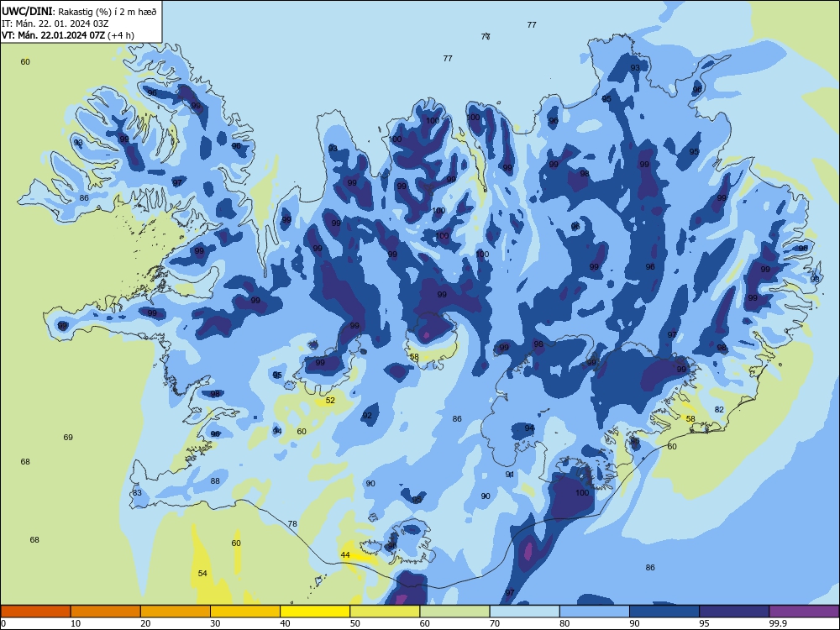Click the pale yellow 50–60 legend swatch
This screenshot has width=840, height=630.
pyautogui.click(x=385, y=612)
